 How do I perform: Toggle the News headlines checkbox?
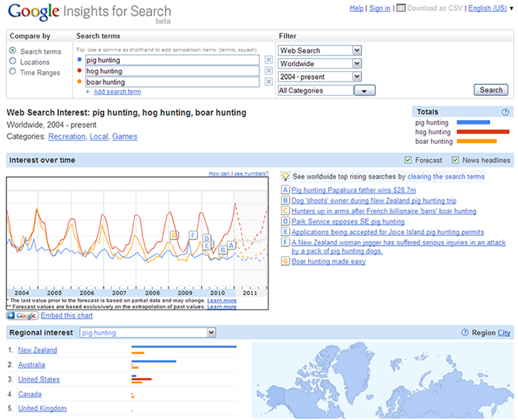click(455, 160)
